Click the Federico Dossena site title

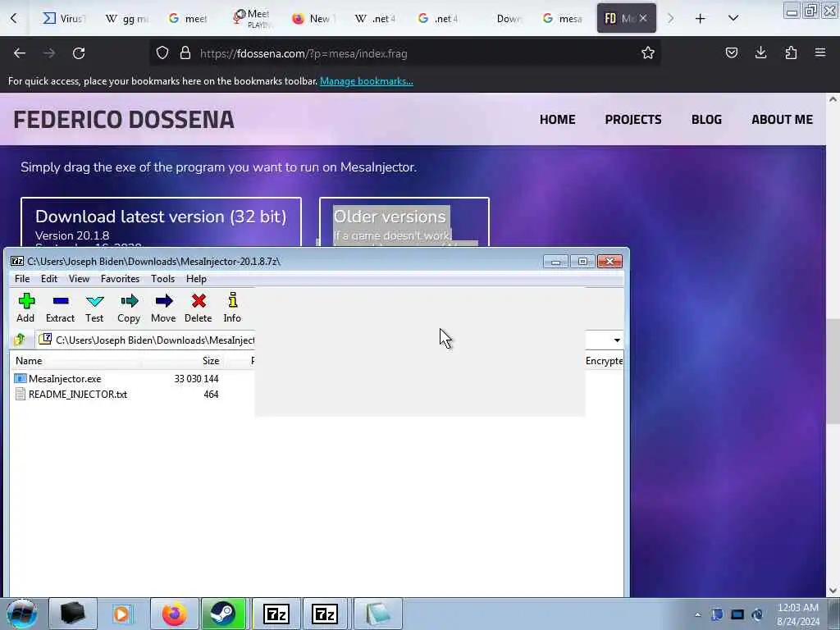[x=124, y=120]
